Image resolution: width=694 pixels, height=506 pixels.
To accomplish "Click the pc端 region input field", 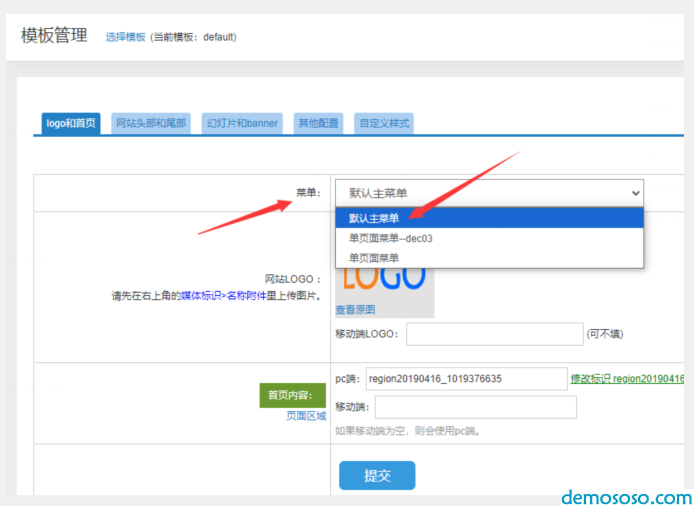I will 466,379.
